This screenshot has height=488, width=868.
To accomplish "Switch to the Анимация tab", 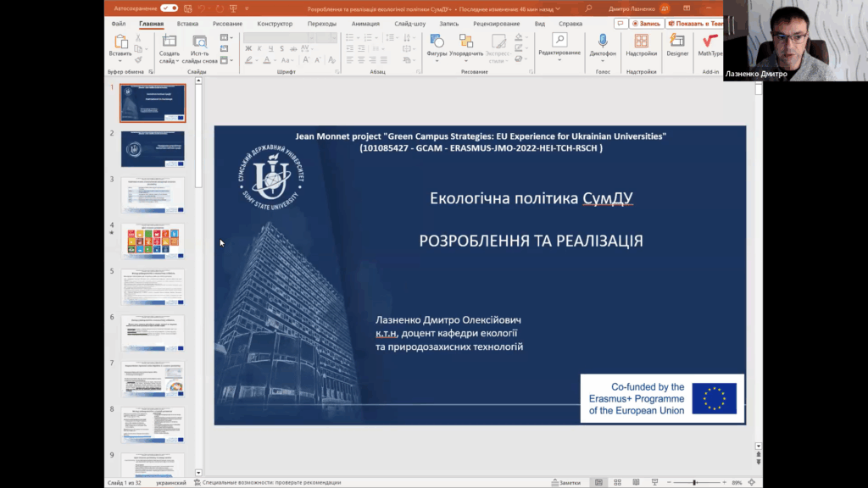I will point(365,24).
